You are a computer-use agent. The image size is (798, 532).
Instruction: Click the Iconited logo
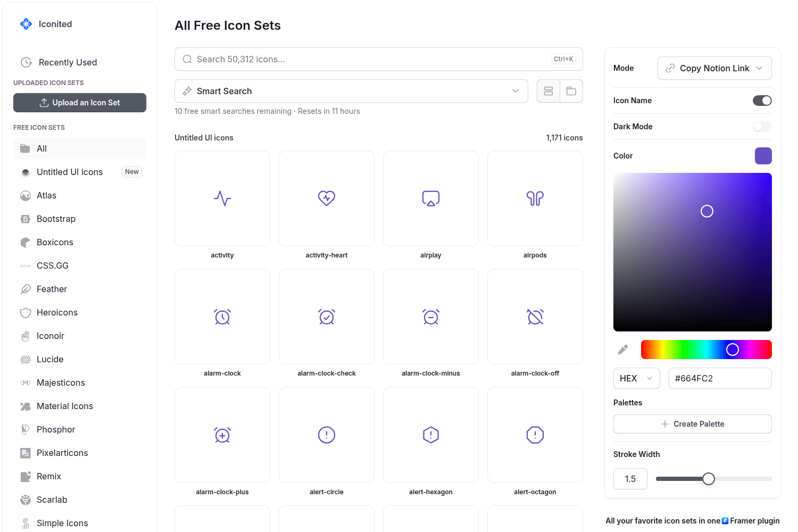point(26,24)
